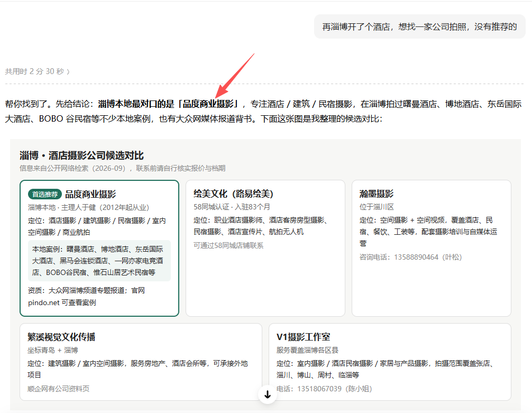Screen dimensions: 532x413
Task: Click the scroll-to-bottom down arrow button
Action: click(268, 394)
